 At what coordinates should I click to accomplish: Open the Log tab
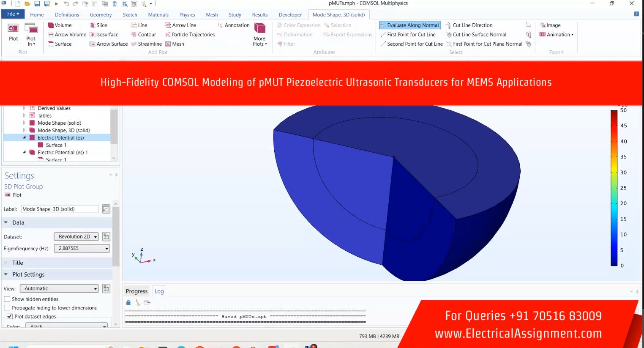click(x=159, y=291)
